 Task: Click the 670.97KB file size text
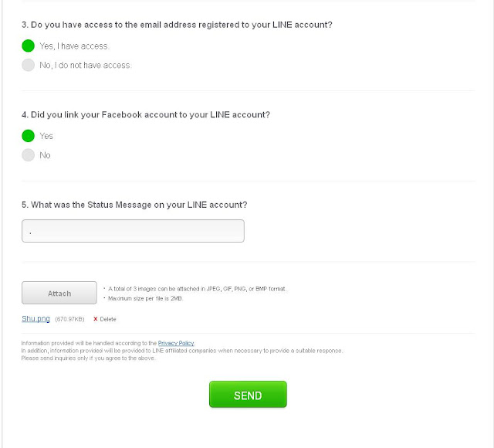coord(69,319)
